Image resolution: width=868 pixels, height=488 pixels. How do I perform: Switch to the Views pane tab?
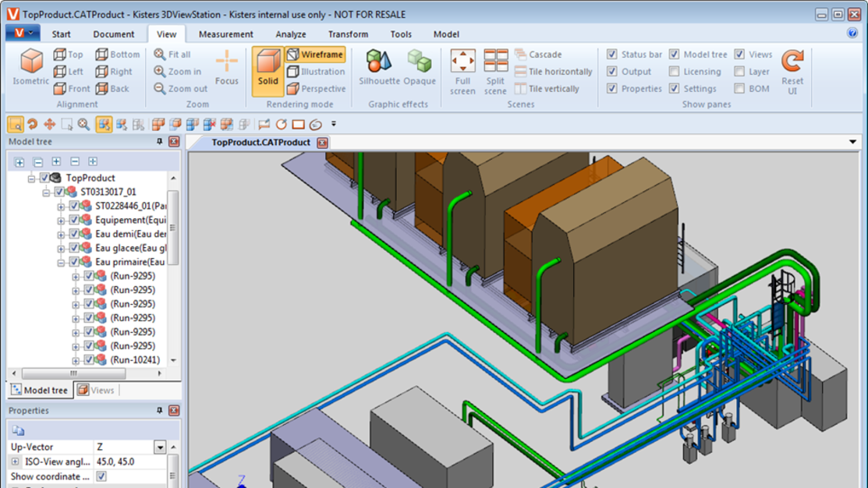97,390
